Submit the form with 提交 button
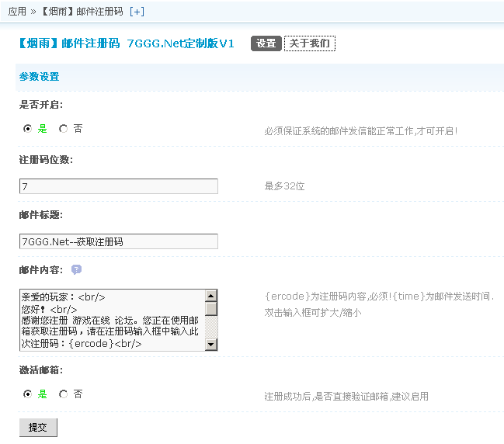The width and height of the screenshot is (504, 444). [38, 427]
